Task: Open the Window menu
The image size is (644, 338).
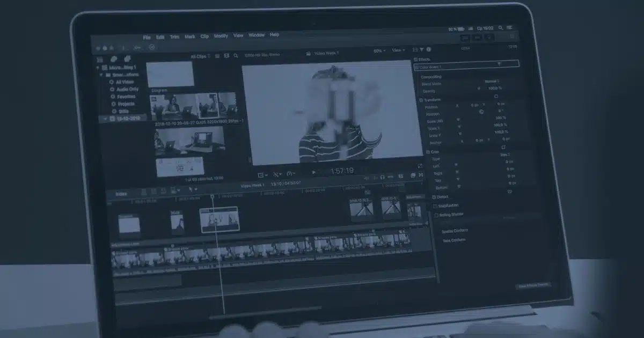Action: click(257, 35)
